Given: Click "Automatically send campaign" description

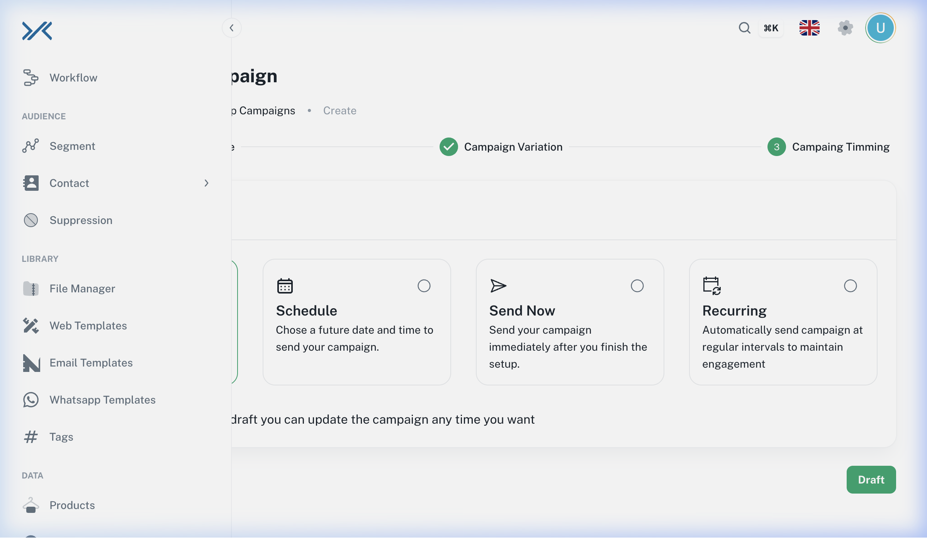Looking at the screenshot, I should pyautogui.click(x=783, y=347).
